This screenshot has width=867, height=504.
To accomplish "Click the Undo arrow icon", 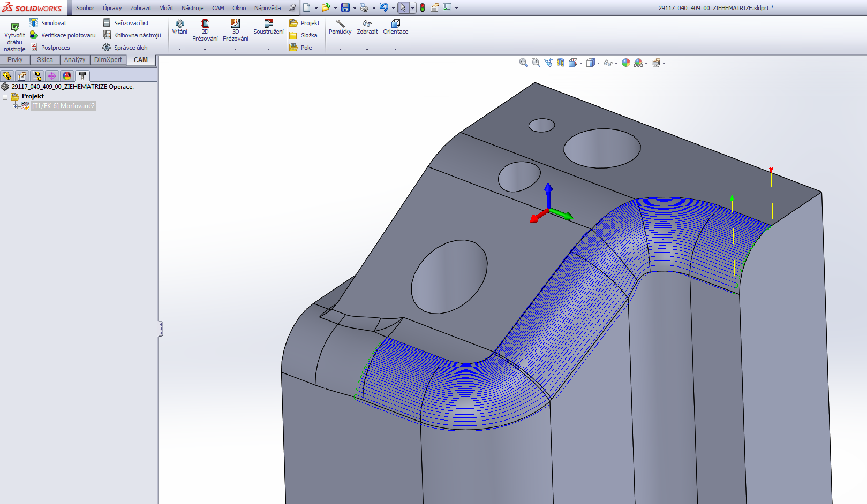I will [x=383, y=7].
